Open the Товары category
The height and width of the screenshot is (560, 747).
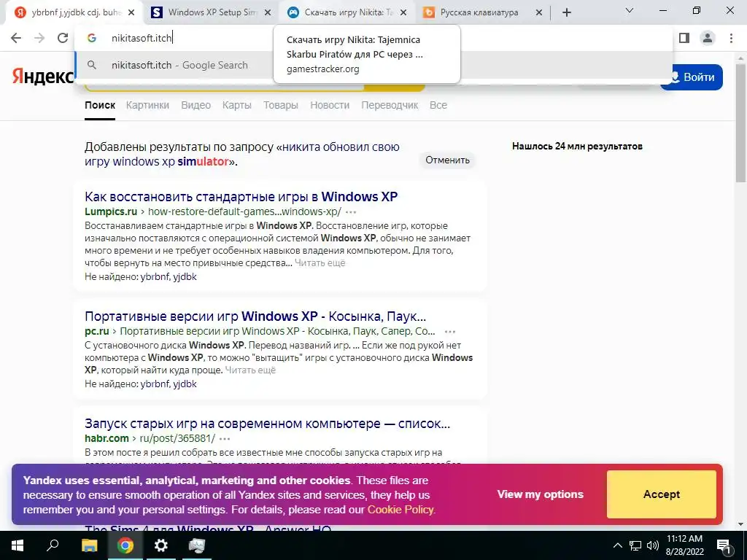coord(281,105)
